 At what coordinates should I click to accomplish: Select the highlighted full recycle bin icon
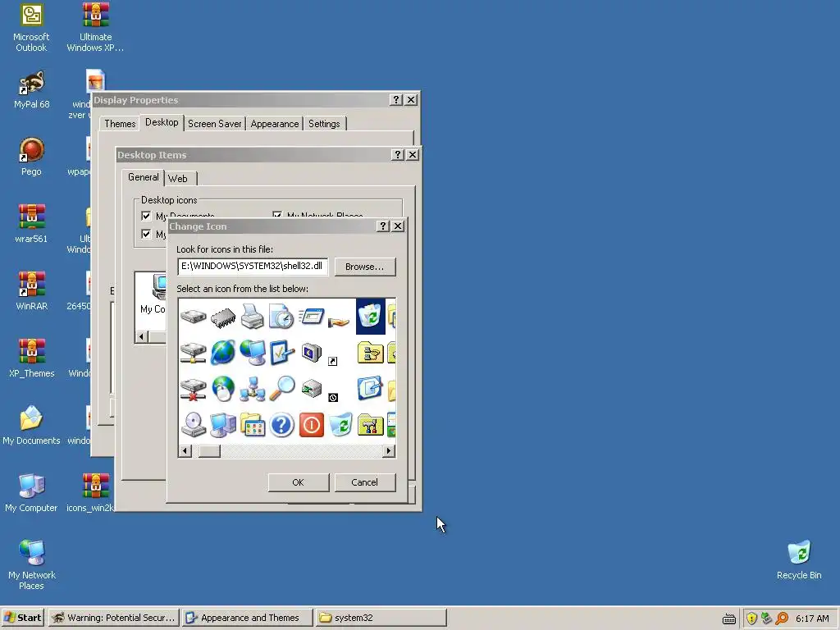pos(371,316)
